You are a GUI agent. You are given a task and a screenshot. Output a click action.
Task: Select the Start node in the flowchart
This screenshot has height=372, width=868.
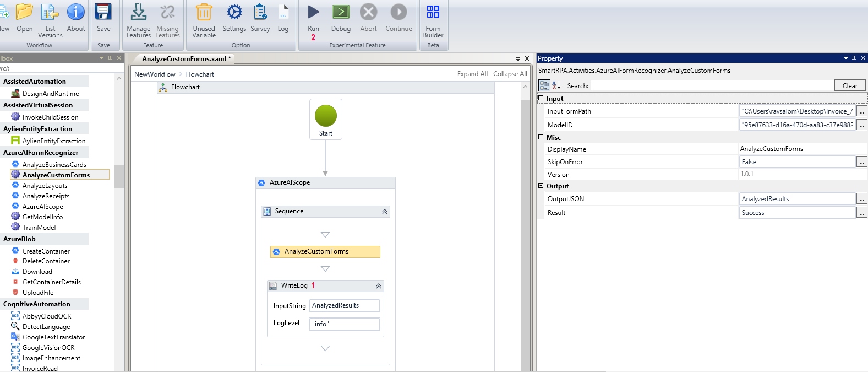pyautogui.click(x=326, y=119)
